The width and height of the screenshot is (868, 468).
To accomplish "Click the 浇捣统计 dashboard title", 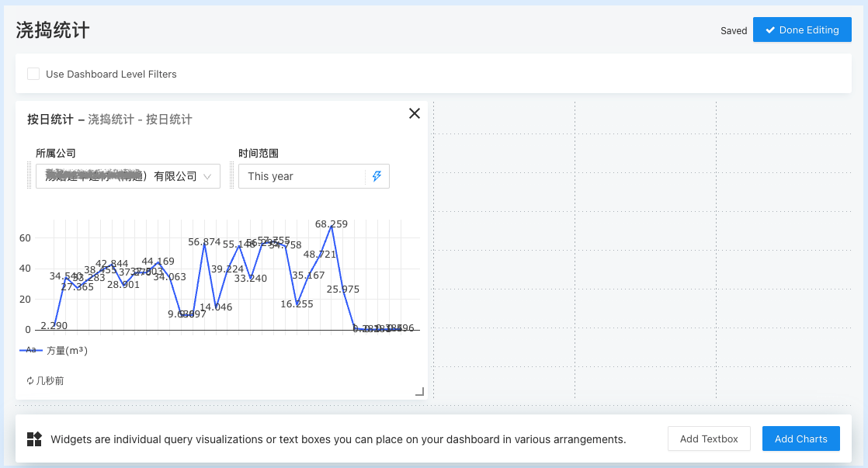I will pos(53,29).
